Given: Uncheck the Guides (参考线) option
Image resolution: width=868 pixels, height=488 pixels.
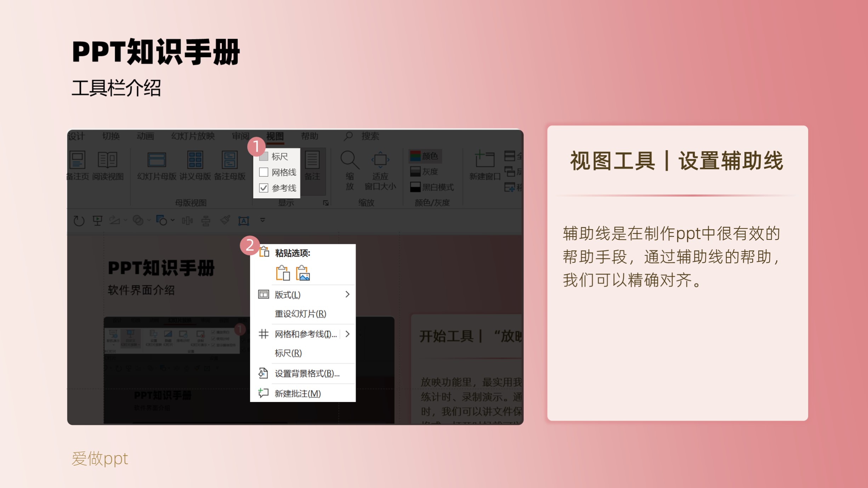Looking at the screenshot, I should (263, 188).
